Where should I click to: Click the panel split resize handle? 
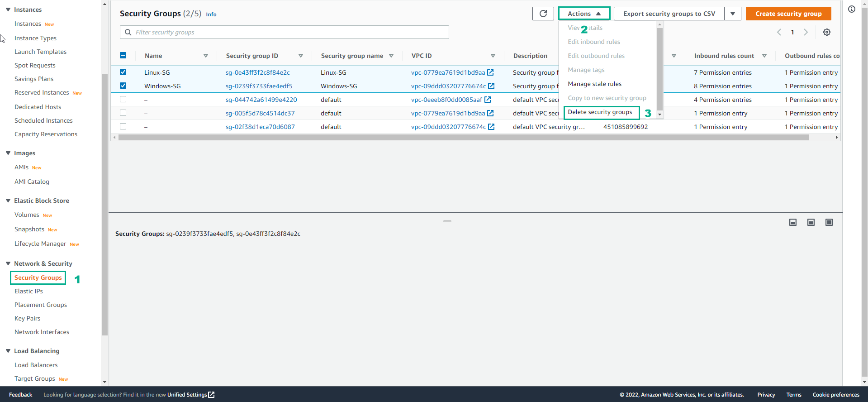point(447,221)
